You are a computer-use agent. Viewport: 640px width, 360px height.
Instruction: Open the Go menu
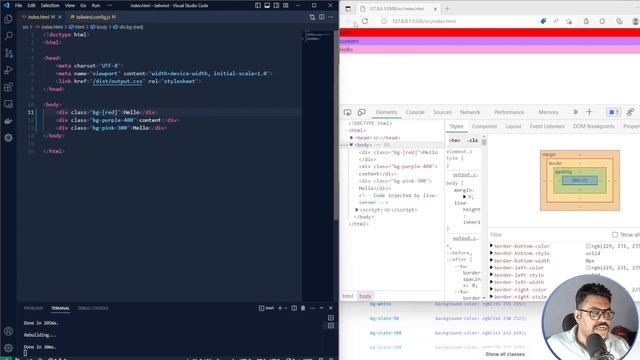coord(83,6)
